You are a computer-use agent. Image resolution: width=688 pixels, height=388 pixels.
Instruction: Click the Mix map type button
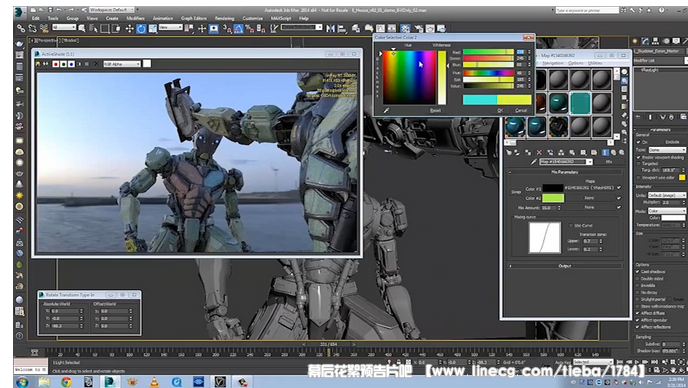pyautogui.click(x=609, y=162)
